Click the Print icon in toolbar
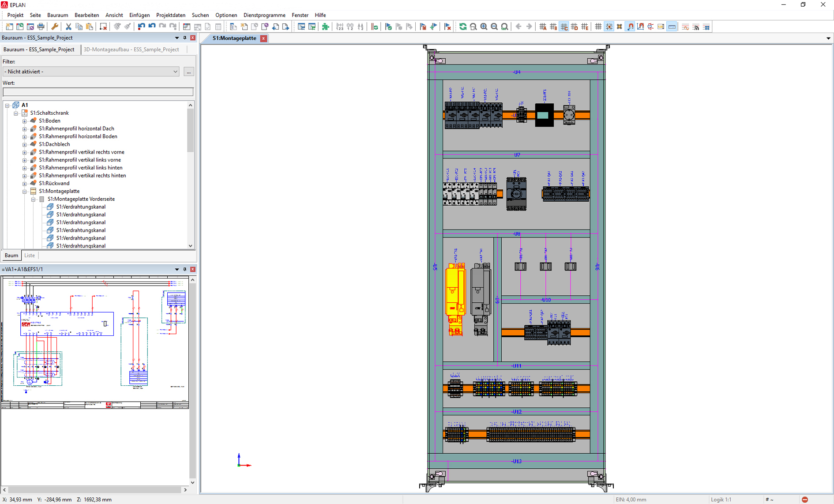 [x=41, y=27]
